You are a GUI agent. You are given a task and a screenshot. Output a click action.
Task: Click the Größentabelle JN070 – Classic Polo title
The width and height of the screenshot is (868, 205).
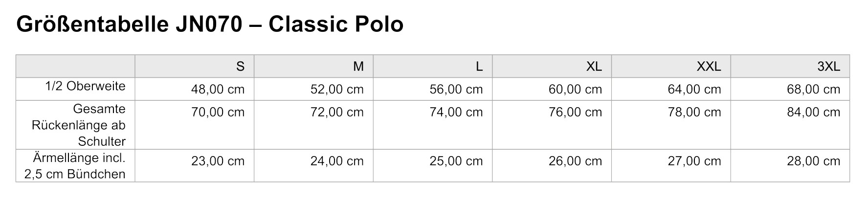coord(210,25)
